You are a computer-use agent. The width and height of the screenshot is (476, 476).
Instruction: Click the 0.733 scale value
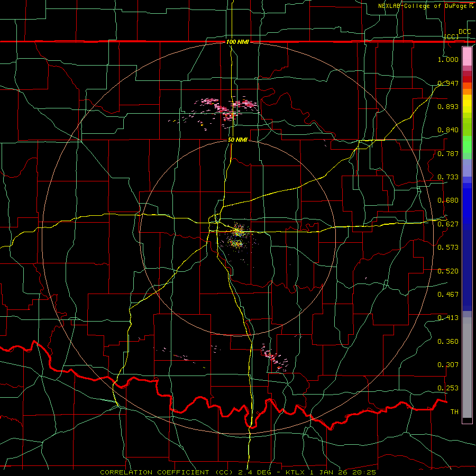click(448, 177)
